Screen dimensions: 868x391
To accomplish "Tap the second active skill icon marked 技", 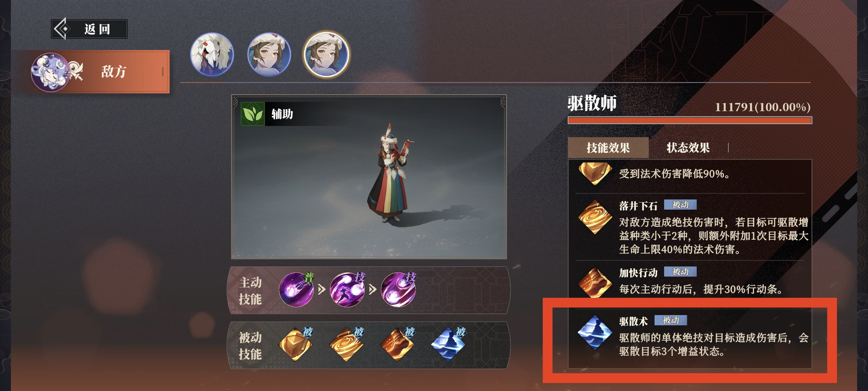I will click(347, 289).
